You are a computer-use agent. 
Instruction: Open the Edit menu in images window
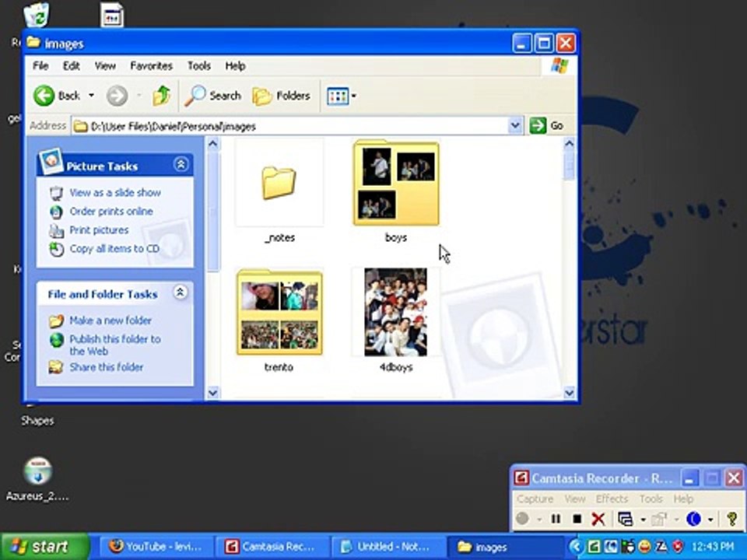71,65
